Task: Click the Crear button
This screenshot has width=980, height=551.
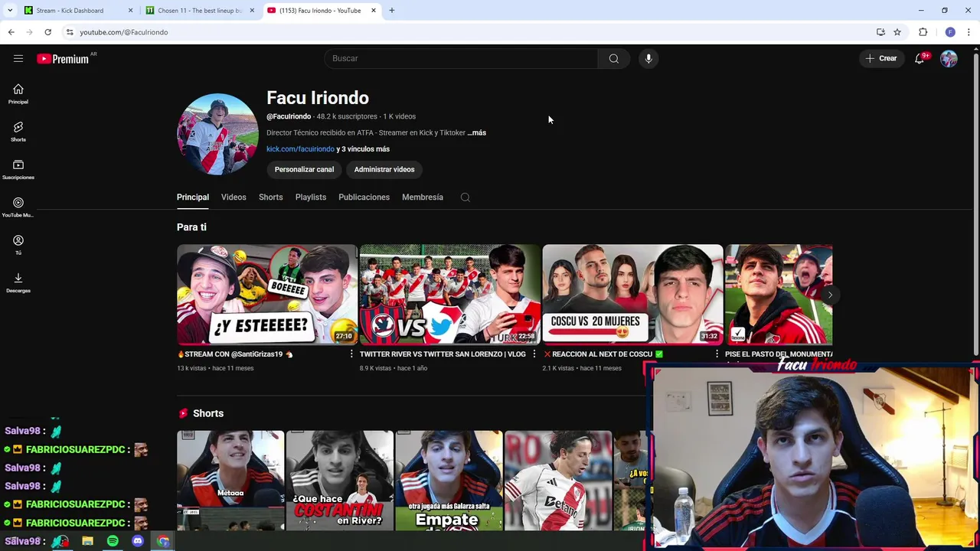Action: click(x=881, y=58)
